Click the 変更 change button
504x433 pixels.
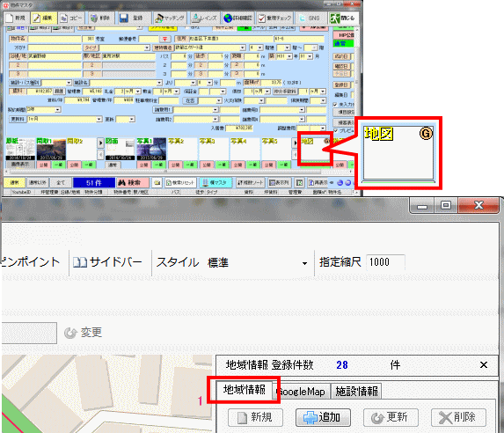click(84, 333)
